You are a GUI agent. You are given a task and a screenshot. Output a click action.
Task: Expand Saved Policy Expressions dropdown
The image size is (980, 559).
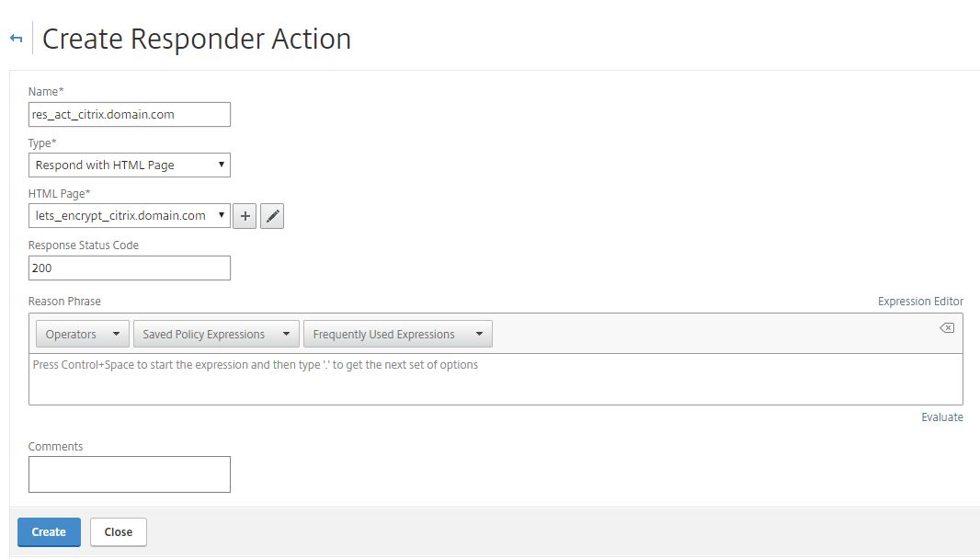coord(216,334)
